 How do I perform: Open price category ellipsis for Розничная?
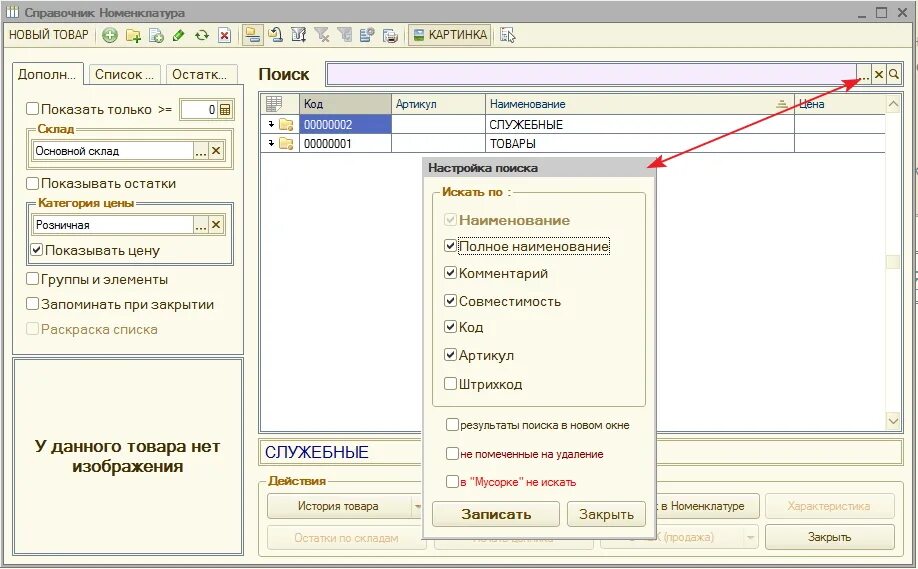(x=201, y=225)
